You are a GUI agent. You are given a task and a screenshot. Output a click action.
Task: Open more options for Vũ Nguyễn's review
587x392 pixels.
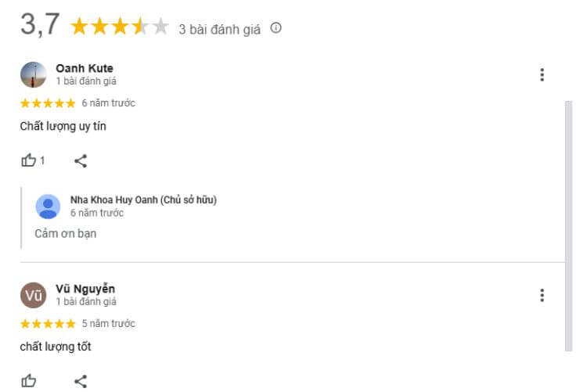(542, 295)
